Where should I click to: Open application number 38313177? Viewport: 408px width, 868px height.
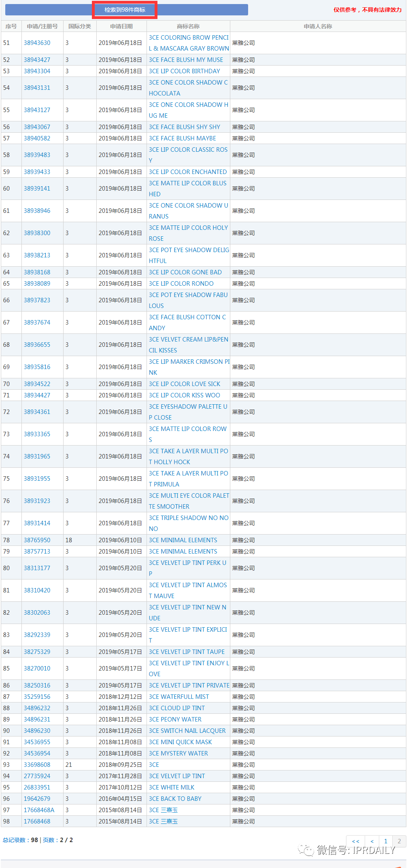coord(37,568)
